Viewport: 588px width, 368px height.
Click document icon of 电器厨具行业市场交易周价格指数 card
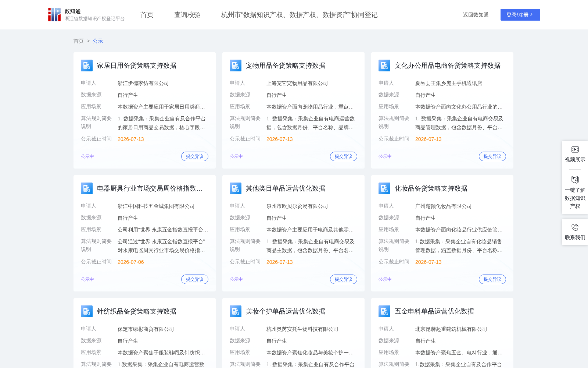click(87, 188)
